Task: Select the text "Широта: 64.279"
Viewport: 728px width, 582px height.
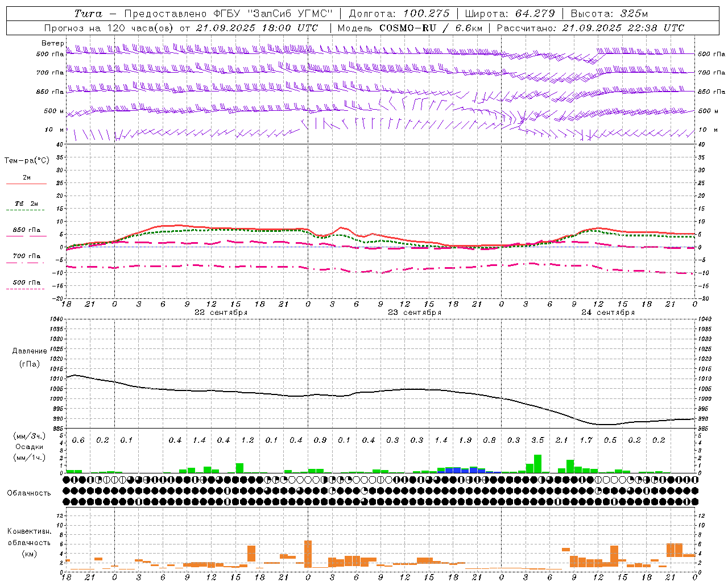Action: coord(510,14)
